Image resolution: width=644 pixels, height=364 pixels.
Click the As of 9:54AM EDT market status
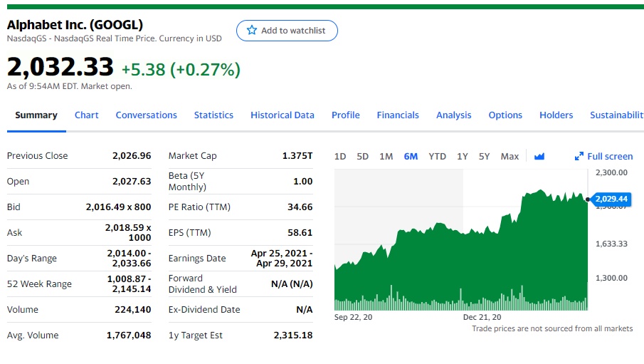click(70, 86)
